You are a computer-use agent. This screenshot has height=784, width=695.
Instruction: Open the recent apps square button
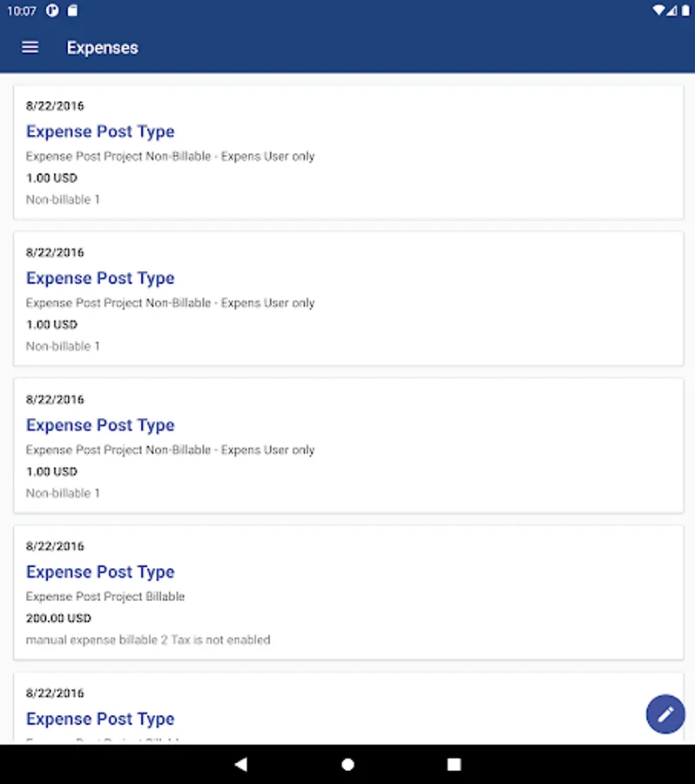click(454, 764)
